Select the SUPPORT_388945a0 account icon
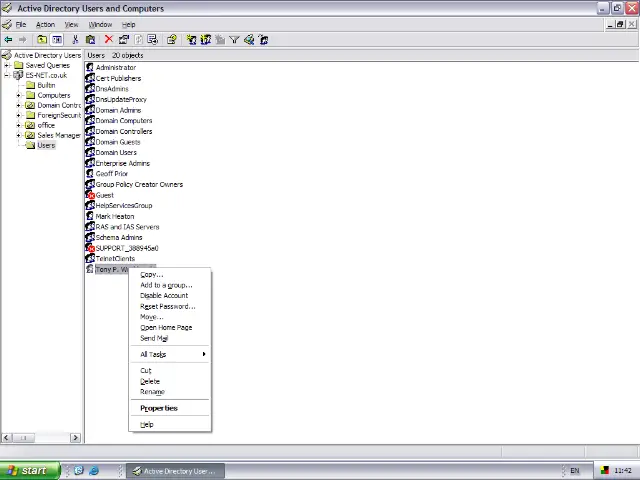Image resolution: width=640 pixels, height=480 pixels. pos(90,248)
